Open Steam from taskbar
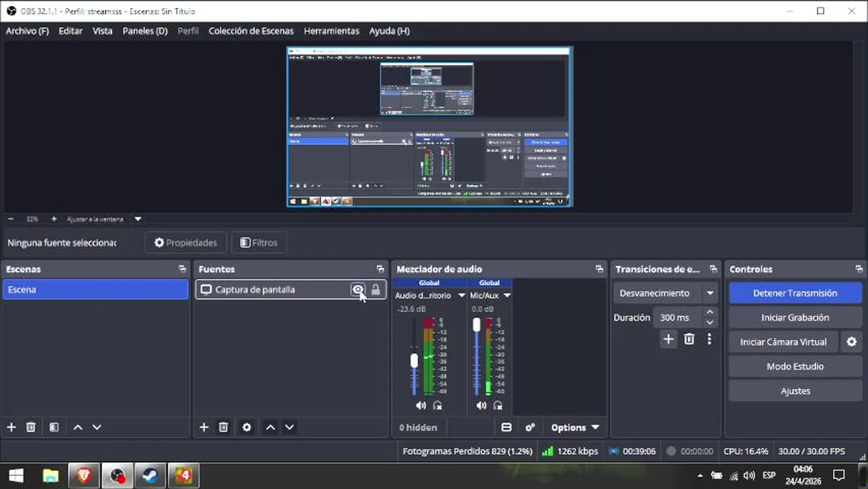The width and height of the screenshot is (868, 489). click(x=150, y=475)
